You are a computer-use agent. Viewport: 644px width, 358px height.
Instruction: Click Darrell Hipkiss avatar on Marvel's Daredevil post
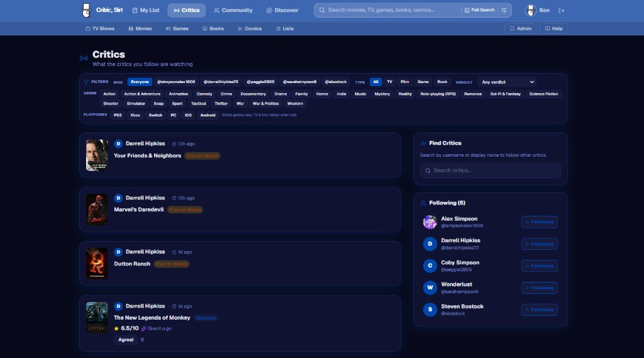pyautogui.click(x=118, y=198)
